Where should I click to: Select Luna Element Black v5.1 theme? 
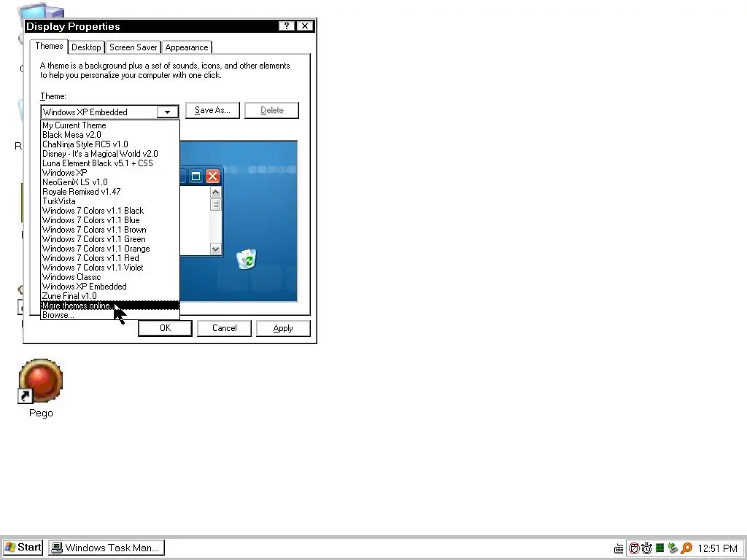[110, 163]
